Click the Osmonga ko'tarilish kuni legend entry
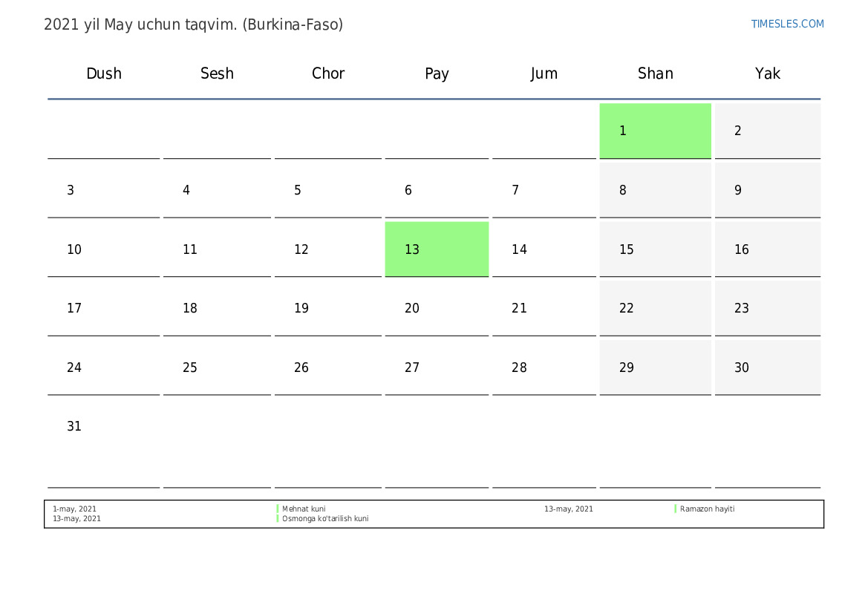 325,519
